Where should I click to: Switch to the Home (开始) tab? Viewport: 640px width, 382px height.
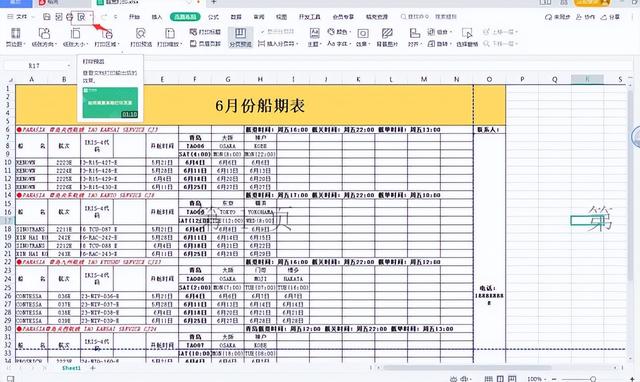(x=134, y=17)
